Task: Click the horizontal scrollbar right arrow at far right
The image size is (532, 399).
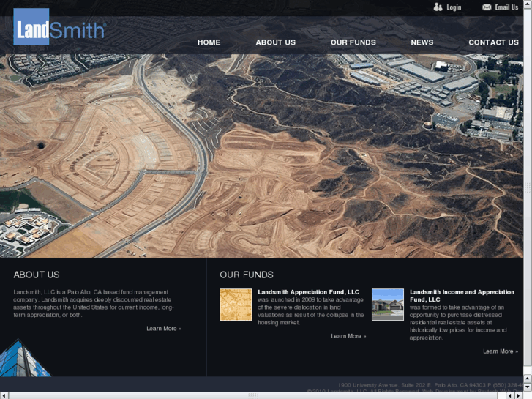Action: (x=519, y=395)
